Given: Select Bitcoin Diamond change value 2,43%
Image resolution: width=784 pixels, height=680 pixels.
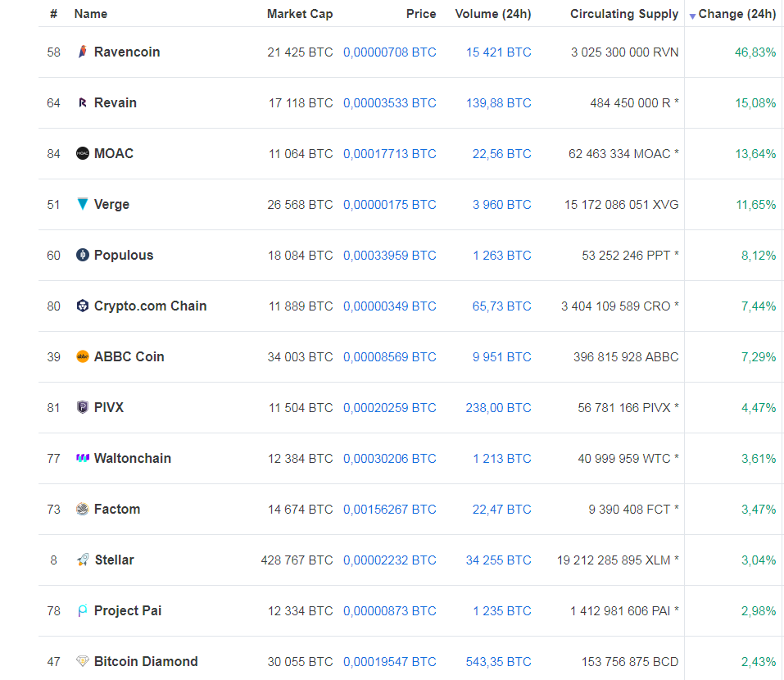Looking at the screenshot, I should [x=759, y=662].
